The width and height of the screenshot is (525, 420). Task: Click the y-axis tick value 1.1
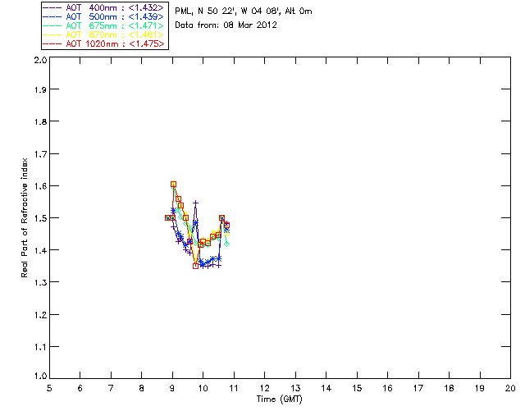[40, 347]
